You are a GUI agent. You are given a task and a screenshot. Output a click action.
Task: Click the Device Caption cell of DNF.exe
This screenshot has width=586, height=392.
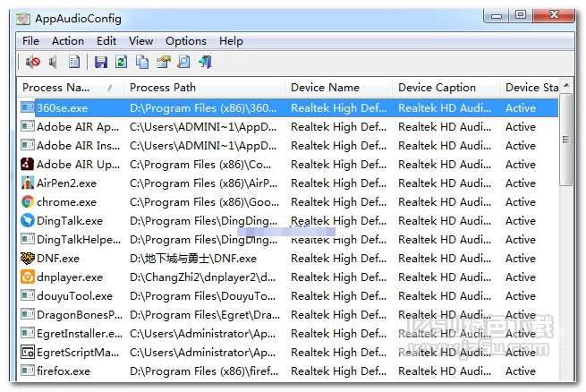[445, 259]
